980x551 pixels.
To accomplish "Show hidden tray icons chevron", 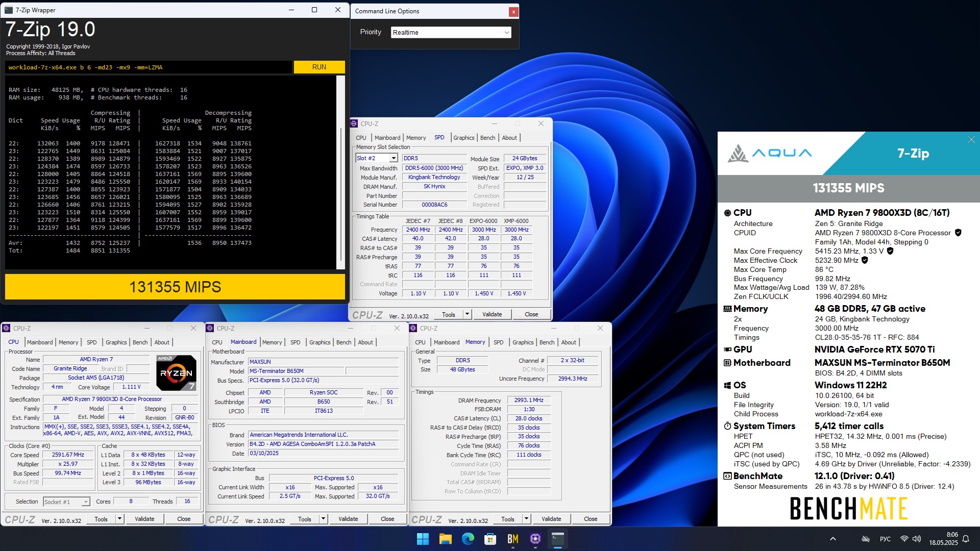I will 833,539.
